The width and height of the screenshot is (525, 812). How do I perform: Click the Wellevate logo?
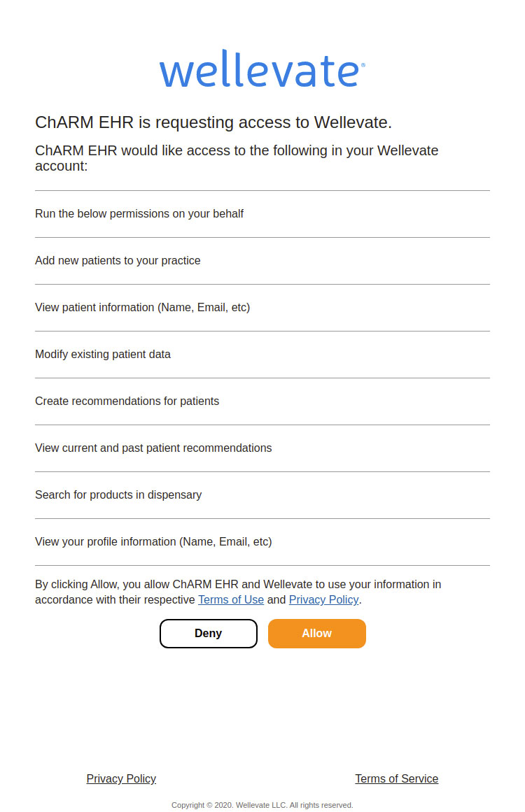[x=260, y=69]
